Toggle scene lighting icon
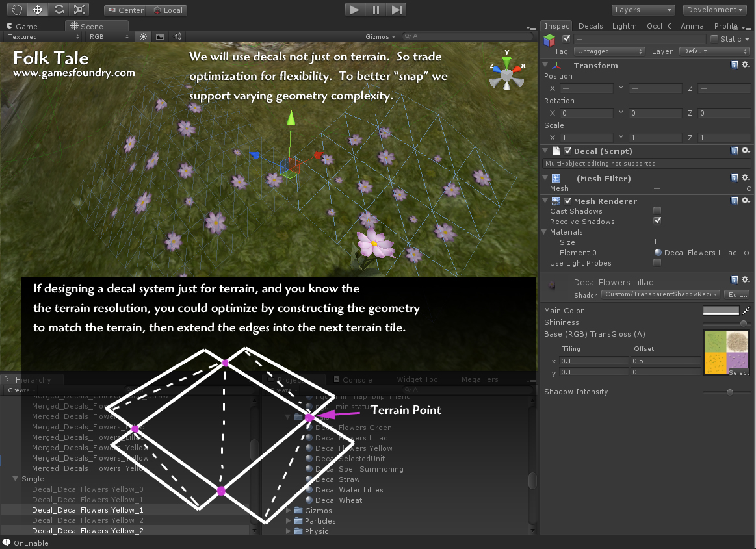756x549 pixels. pos(143,36)
